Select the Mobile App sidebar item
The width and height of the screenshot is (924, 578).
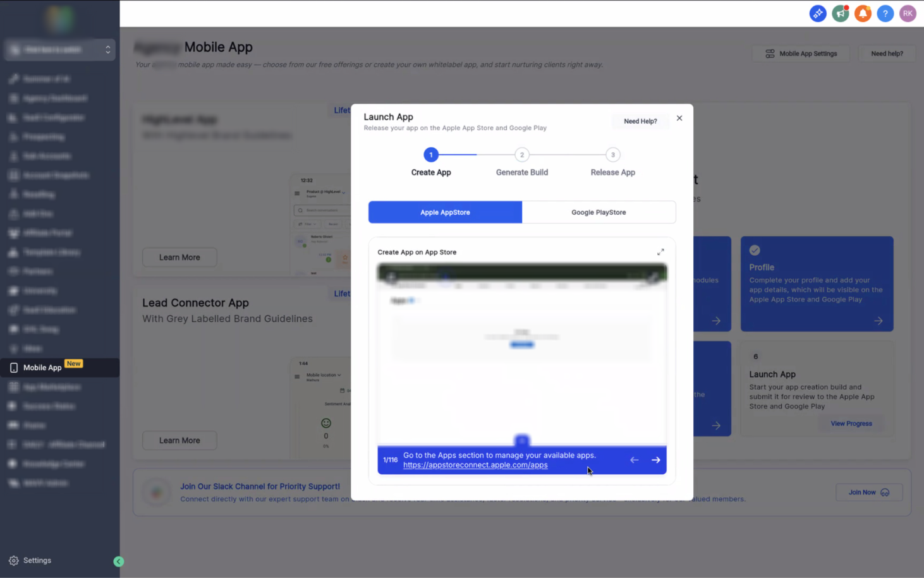click(59, 368)
